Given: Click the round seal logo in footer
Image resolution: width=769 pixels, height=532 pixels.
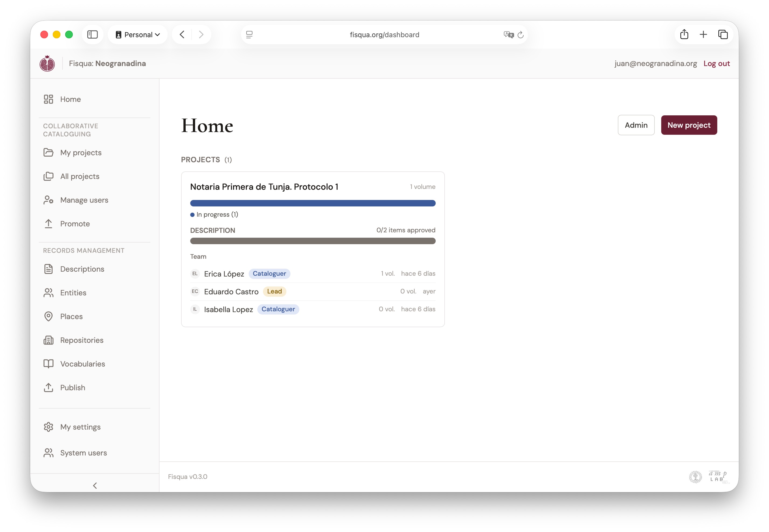Looking at the screenshot, I should point(695,477).
